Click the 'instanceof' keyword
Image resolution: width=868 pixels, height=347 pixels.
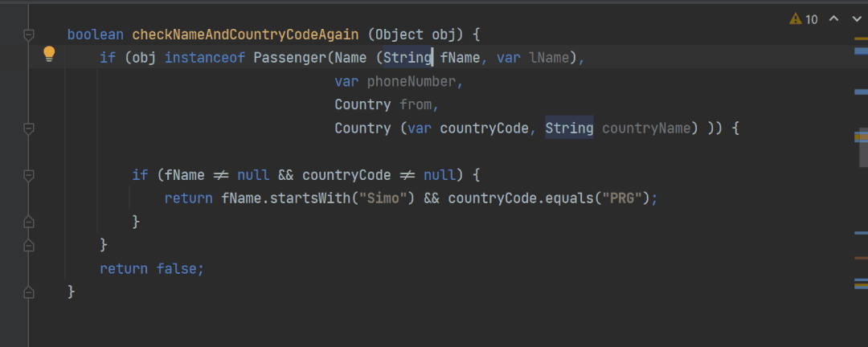coord(205,58)
